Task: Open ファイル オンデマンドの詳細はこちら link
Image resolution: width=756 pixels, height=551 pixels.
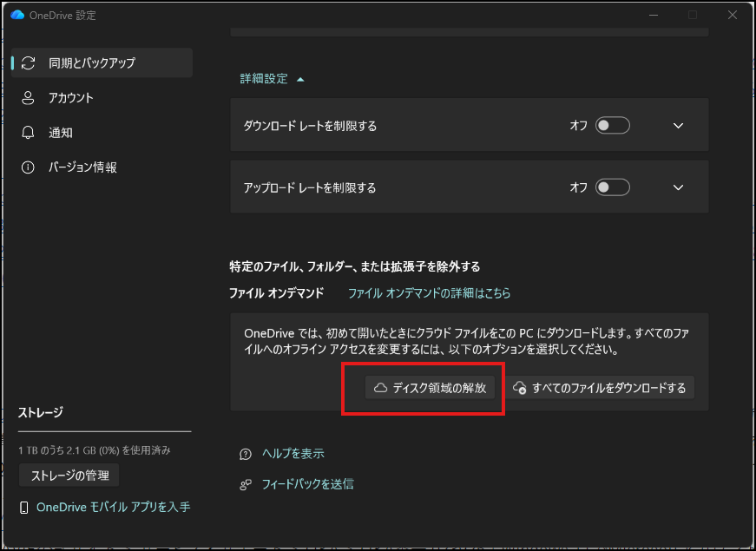Action: pyautogui.click(x=429, y=293)
